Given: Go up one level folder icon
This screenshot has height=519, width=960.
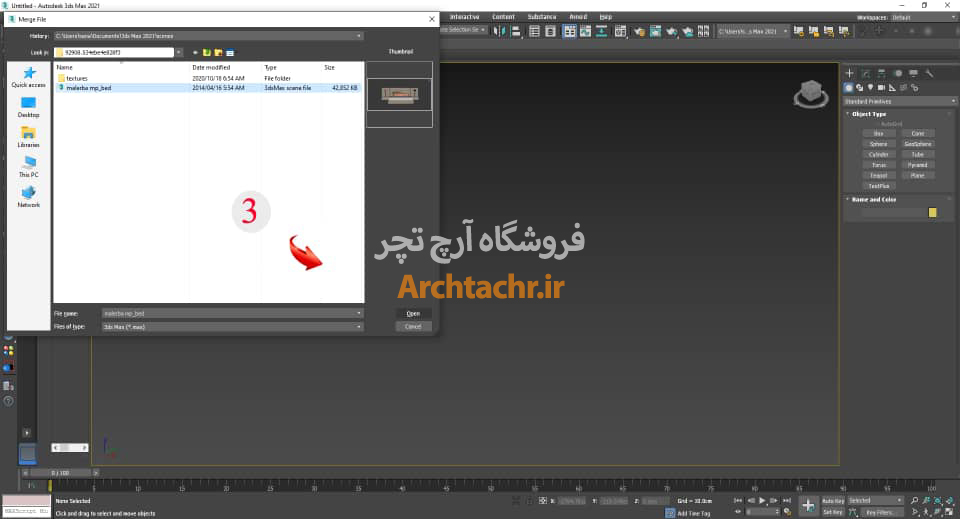Looking at the screenshot, I should click(x=207, y=53).
